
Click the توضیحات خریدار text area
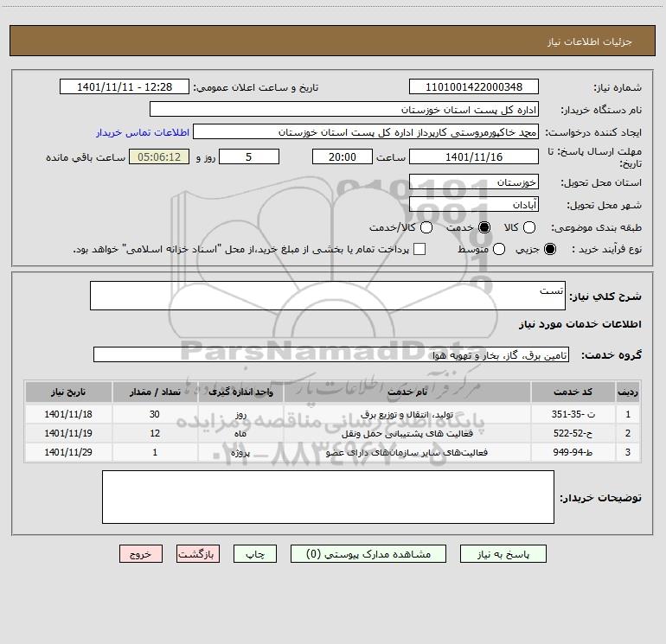pos(328,497)
